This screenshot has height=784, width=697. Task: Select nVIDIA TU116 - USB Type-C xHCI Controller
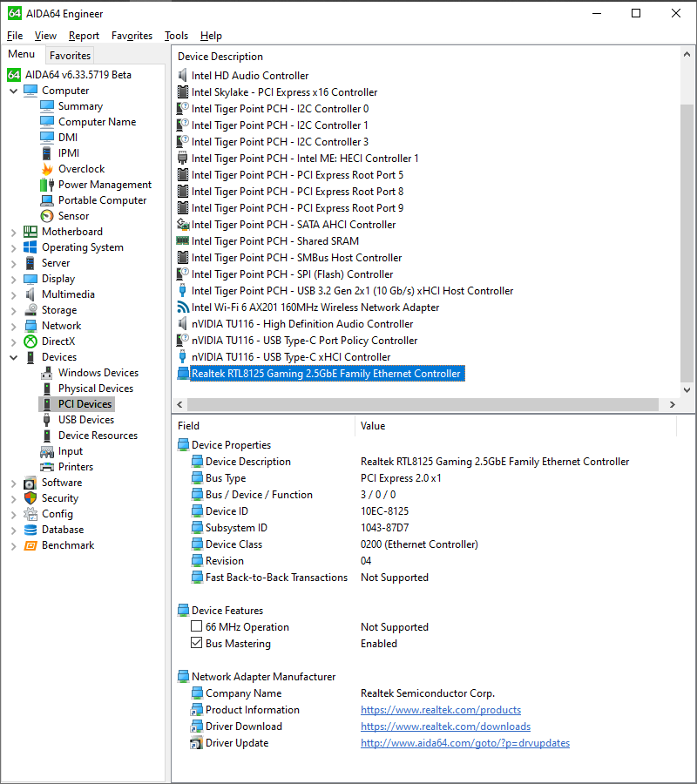pyautogui.click(x=291, y=357)
